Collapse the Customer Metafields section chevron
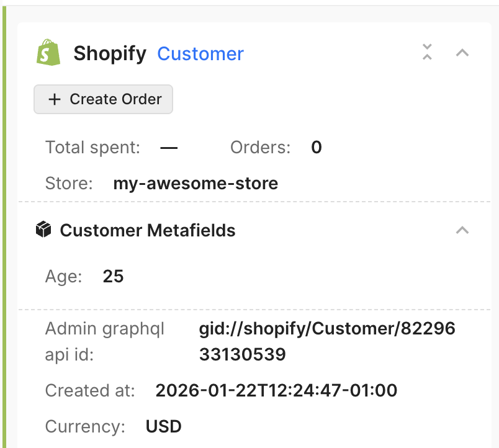Screen dimensions: 499x448 tap(462, 230)
